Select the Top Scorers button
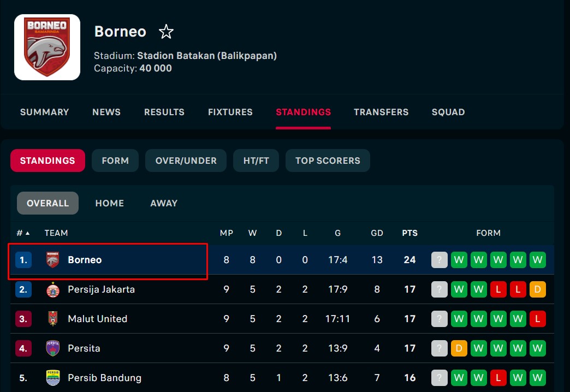The width and height of the screenshot is (570, 392). (328, 161)
